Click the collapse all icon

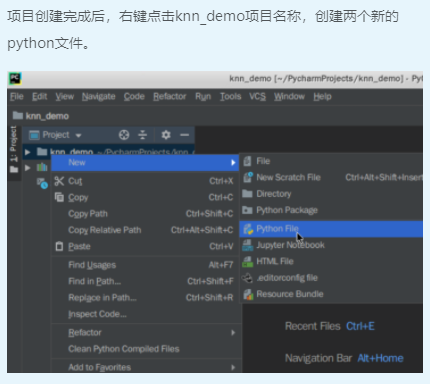pos(143,135)
